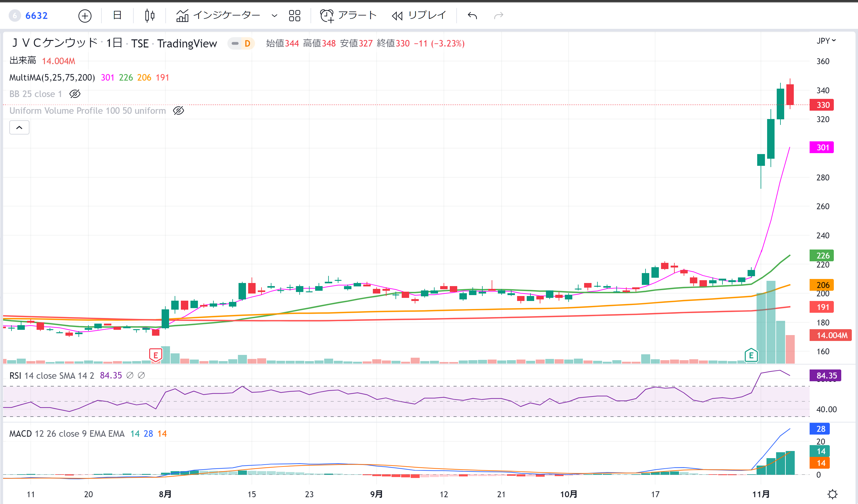Viewport: 858px width, 504px height.
Task: Click the 84.35 RSI axis label
Action: click(825, 375)
